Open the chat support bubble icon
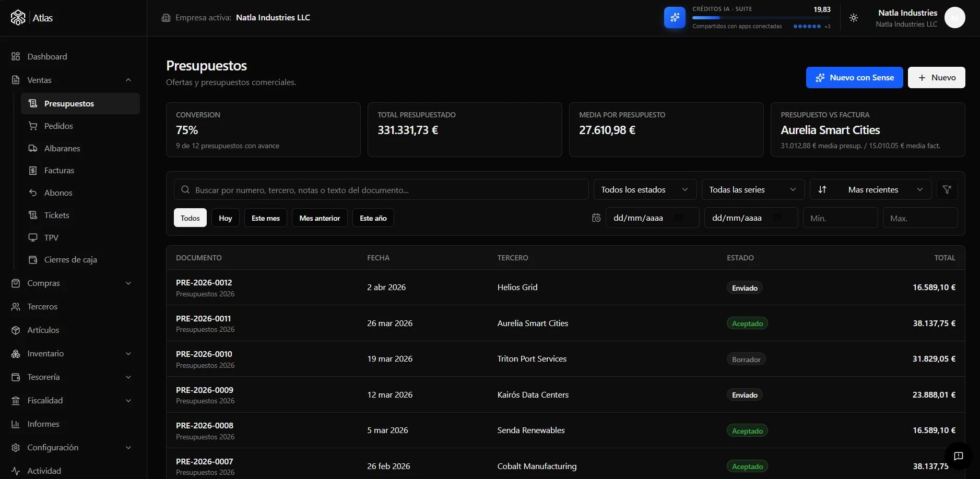This screenshot has width=980, height=479. point(959,456)
